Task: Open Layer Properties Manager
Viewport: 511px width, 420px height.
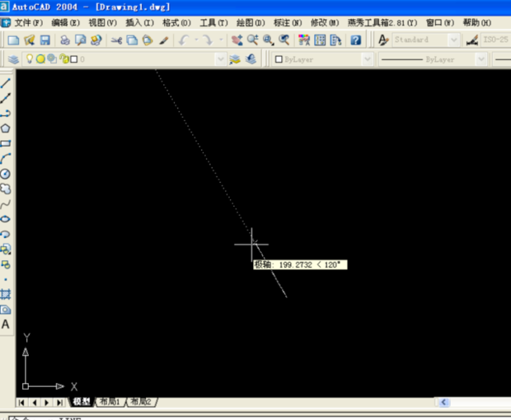Action: [13, 59]
